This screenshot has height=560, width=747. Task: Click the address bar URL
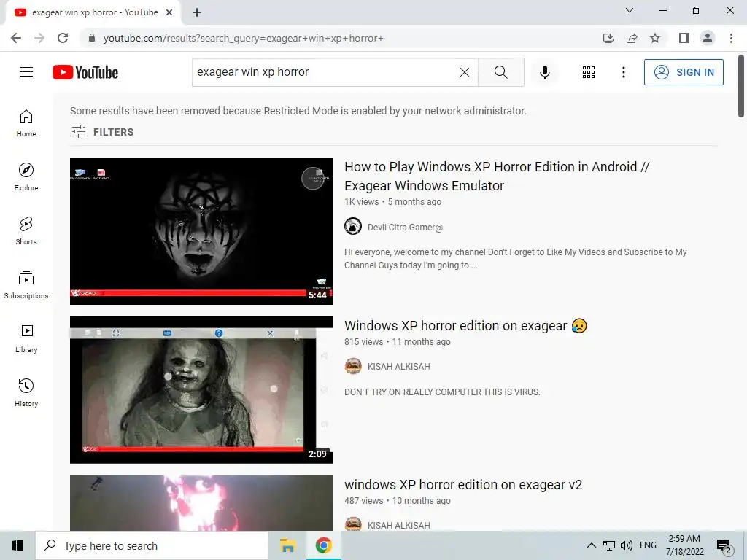[x=243, y=38]
